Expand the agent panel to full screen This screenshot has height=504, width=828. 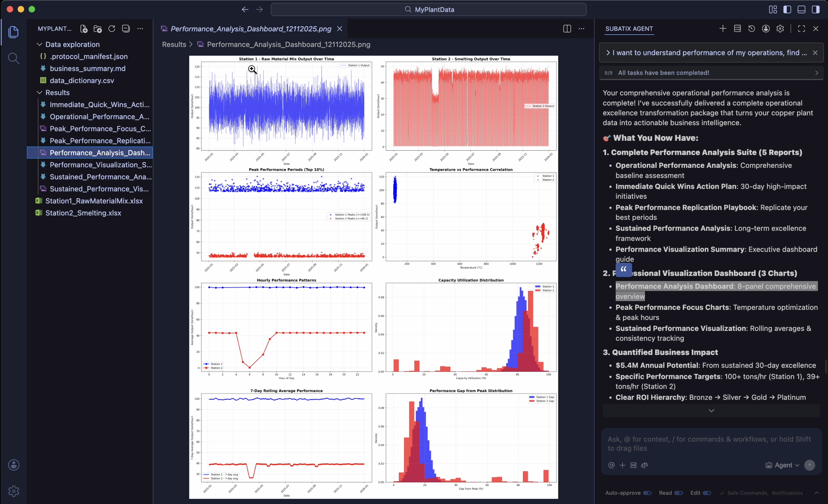[x=801, y=29]
